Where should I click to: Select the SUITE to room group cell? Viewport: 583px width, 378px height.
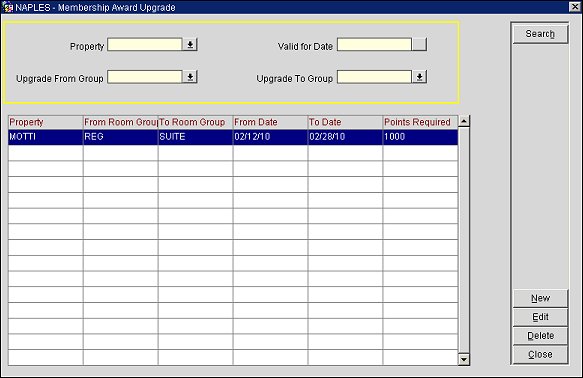click(x=196, y=137)
